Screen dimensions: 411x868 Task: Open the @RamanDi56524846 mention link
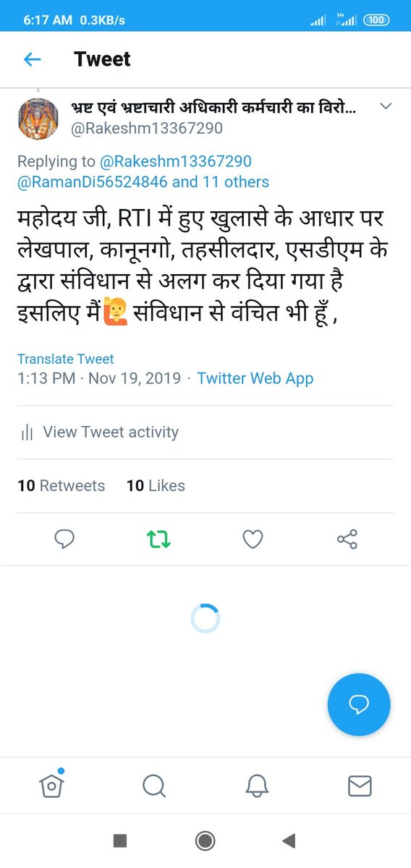pyautogui.click(x=93, y=182)
